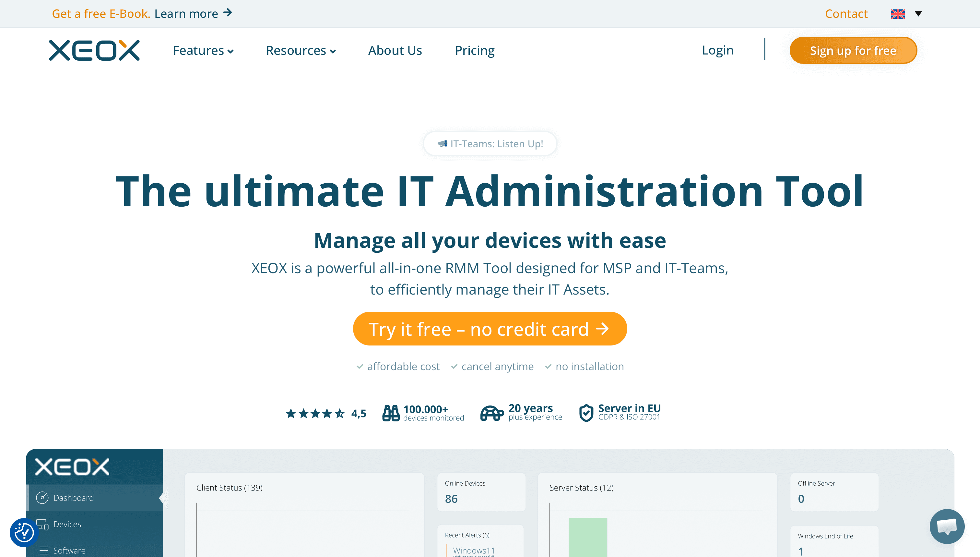This screenshot has width=980, height=557.
Task: Open the Contact link
Action: point(846,14)
